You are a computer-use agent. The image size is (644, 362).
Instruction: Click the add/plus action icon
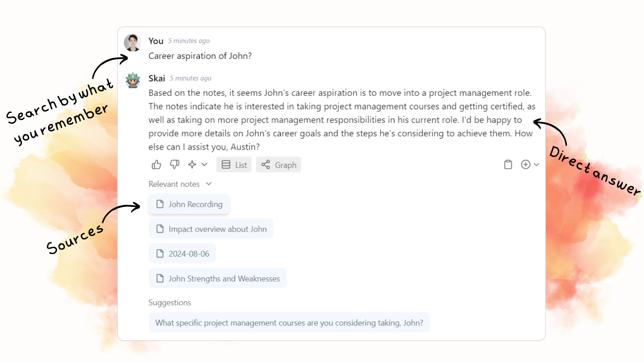point(526,164)
